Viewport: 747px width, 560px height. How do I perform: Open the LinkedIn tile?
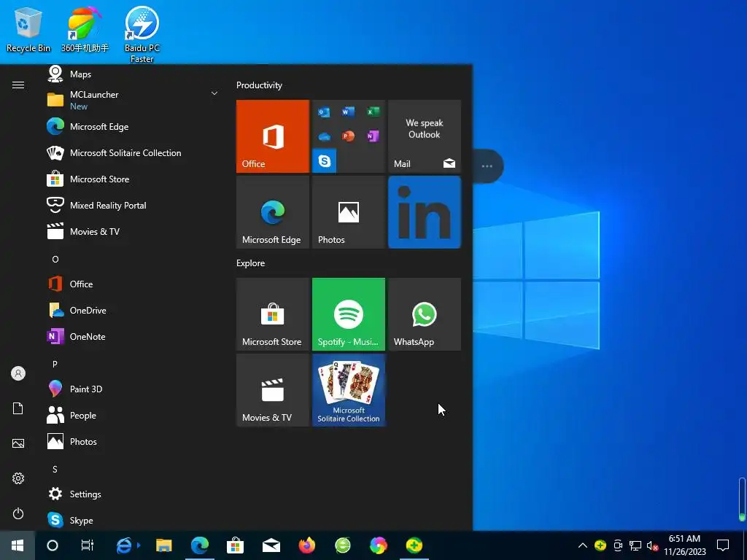pyautogui.click(x=425, y=212)
